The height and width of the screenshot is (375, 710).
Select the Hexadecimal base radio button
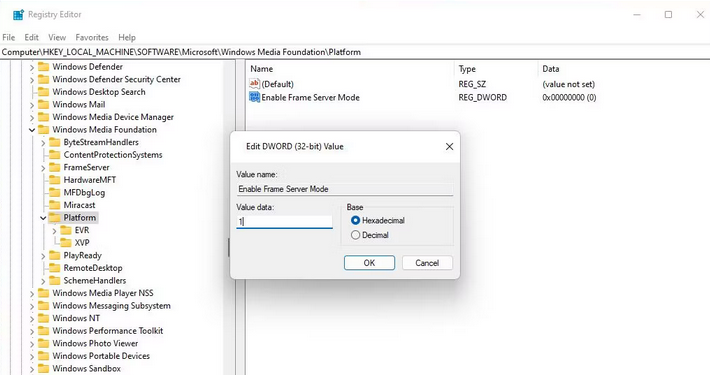[355, 221]
